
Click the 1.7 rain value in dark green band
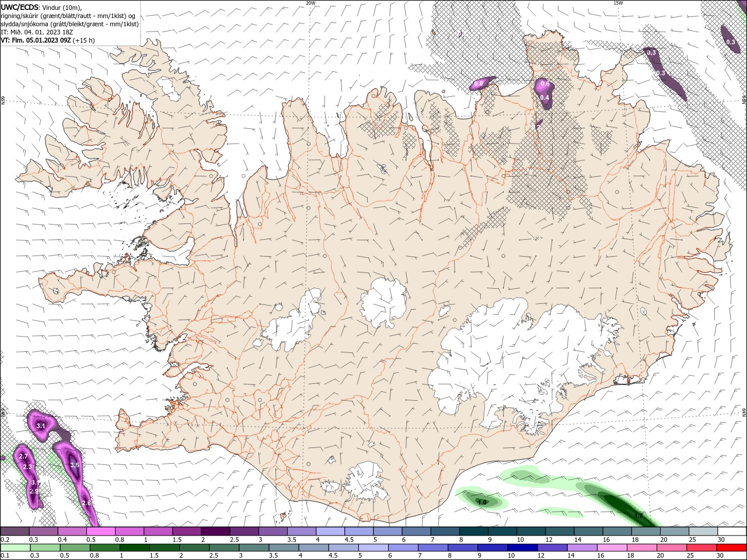[638, 516]
